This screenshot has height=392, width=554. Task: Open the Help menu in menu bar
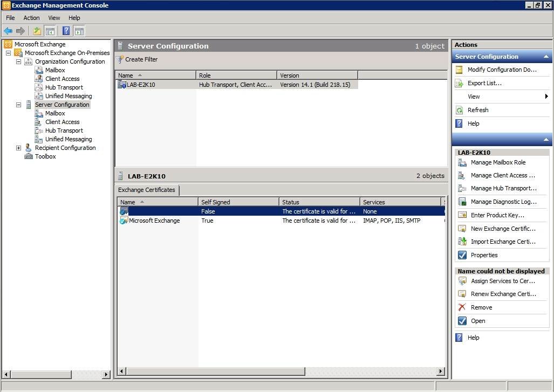pos(74,18)
